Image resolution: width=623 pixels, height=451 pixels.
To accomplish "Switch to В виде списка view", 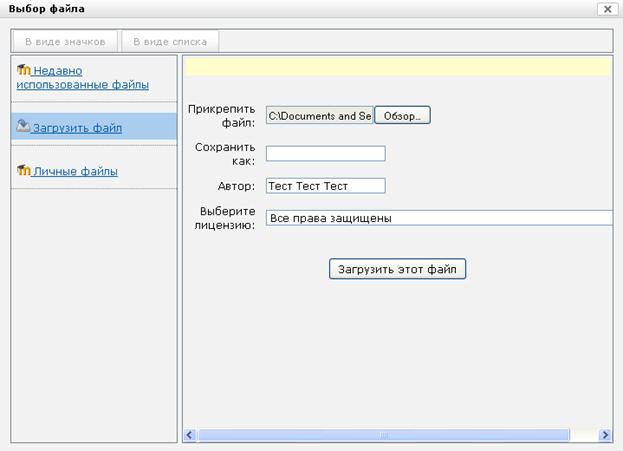I will point(170,42).
